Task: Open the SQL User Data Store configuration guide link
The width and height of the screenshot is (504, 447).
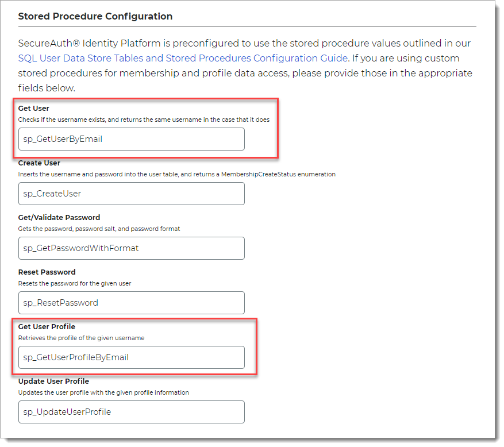Action: pos(183,58)
